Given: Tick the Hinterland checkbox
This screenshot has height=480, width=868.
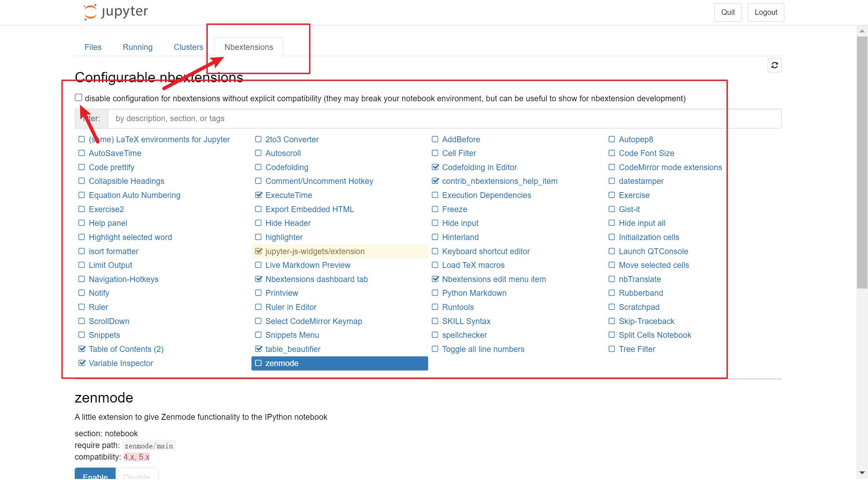Looking at the screenshot, I should [435, 237].
